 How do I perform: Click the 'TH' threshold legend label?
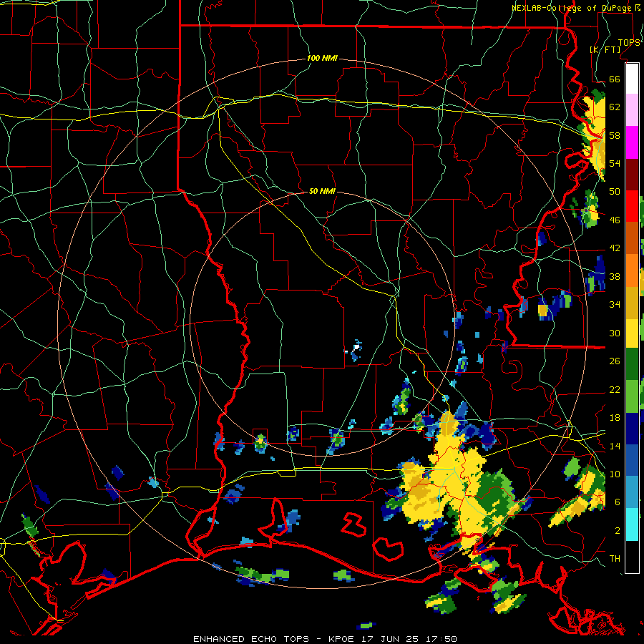615,559
